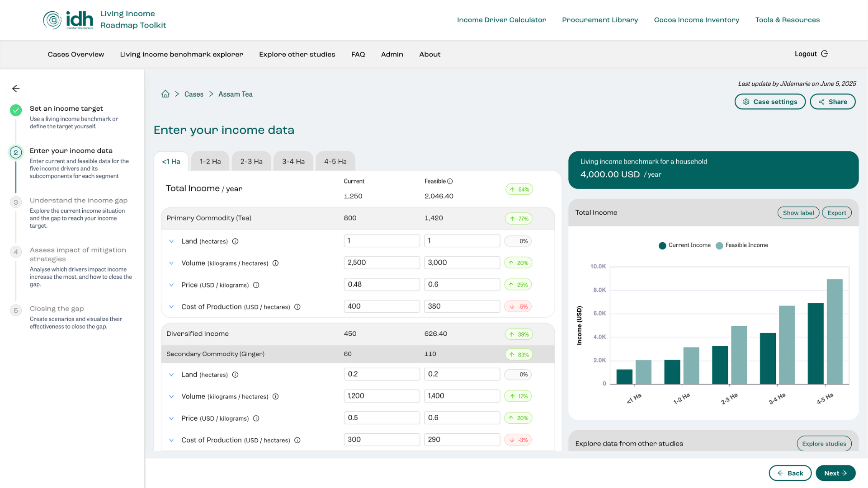This screenshot has height=488, width=868.
Task: Toggle Show label on chart
Action: tap(798, 213)
